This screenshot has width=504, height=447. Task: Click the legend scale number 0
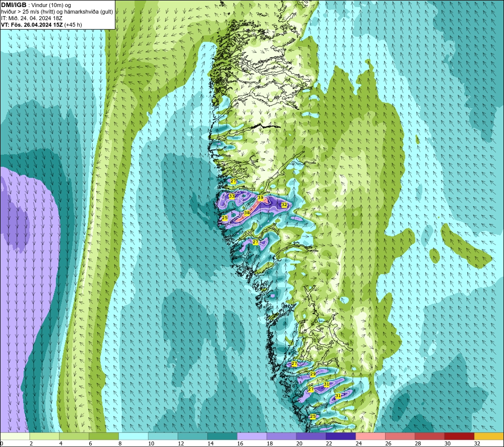[2, 443]
